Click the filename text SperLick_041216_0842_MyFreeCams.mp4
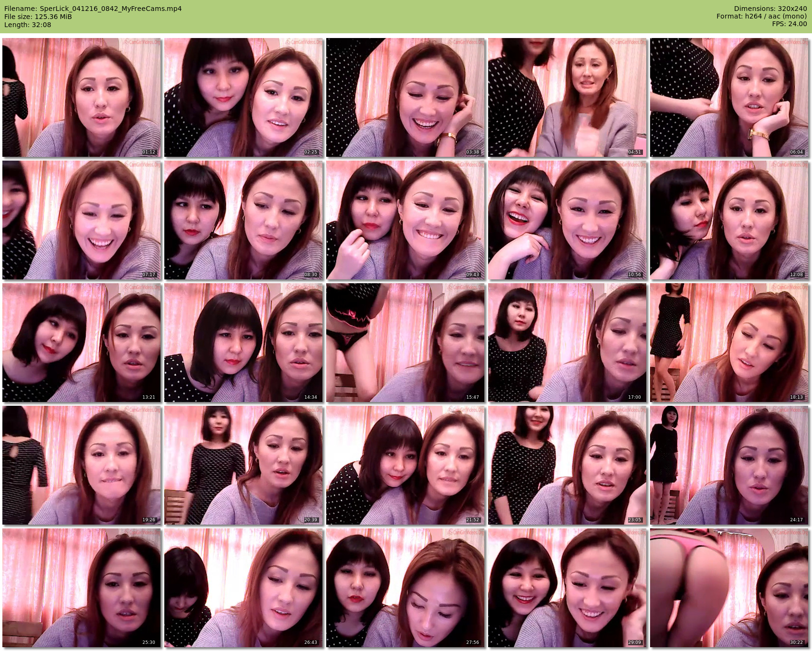 point(111,9)
